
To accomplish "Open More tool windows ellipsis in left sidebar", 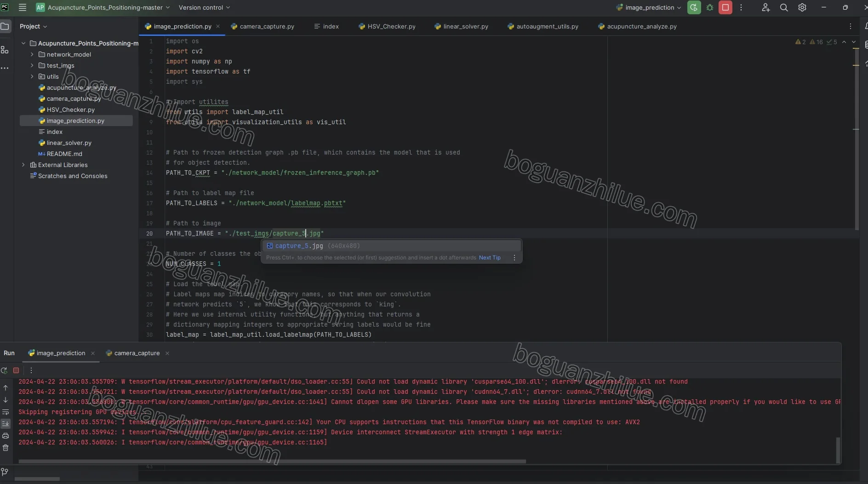I will [5, 68].
